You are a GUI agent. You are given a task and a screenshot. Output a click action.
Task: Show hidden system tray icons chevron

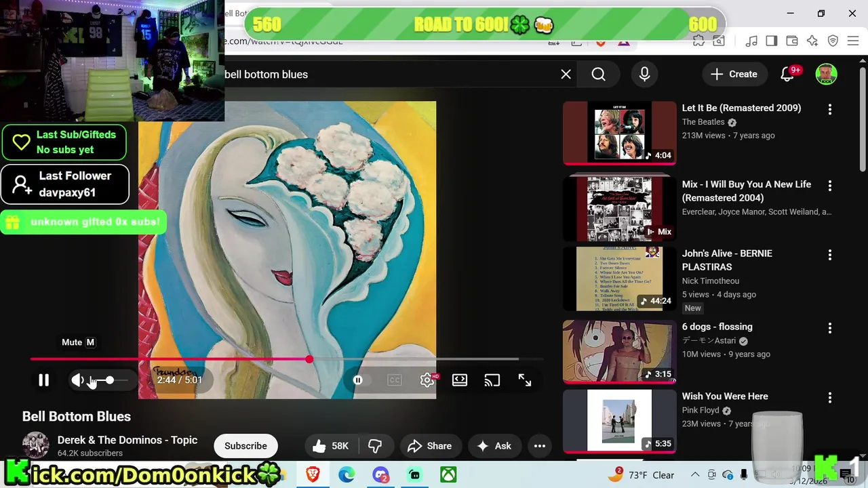pos(695,475)
